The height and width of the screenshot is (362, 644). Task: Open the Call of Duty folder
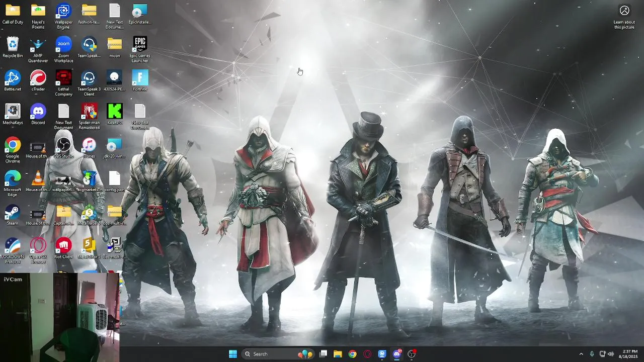click(x=13, y=14)
